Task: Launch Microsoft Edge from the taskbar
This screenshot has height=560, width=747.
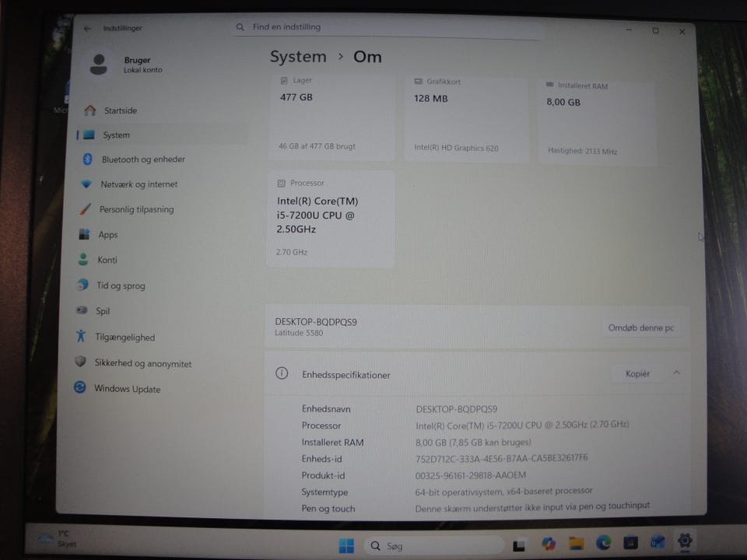Action: [x=604, y=542]
